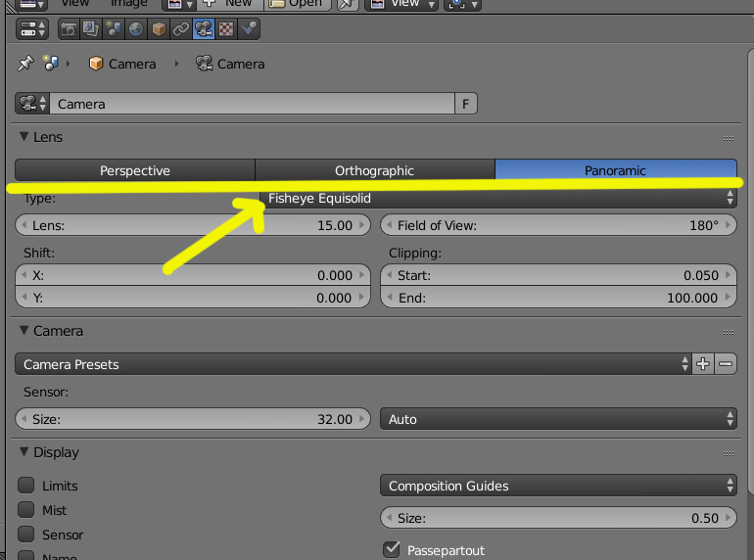754x560 pixels.
Task: Collapse the Lens panel
Action: tap(24, 137)
